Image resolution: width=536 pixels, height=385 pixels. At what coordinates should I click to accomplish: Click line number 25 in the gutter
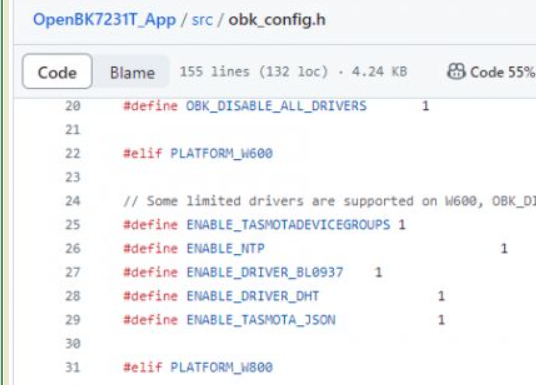pos(72,225)
